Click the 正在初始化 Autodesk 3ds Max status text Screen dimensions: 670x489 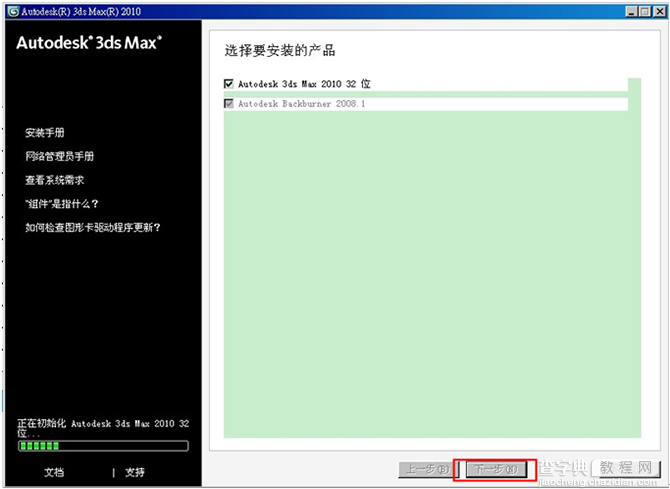pos(103,428)
